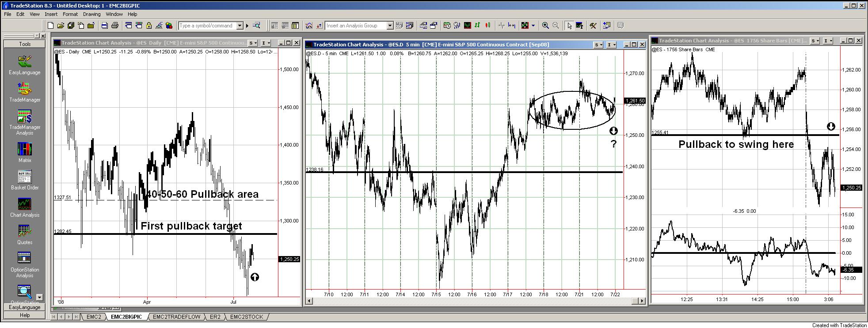The image size is (868, 328).
Task: Jump to first workspace tab arrow
Action: (x=55, y=317)
